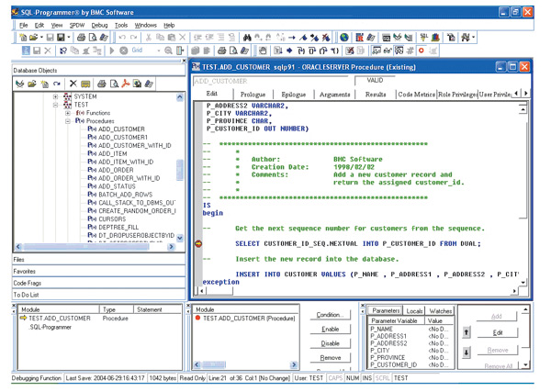Click the red Acrobat PDF icon

pos(126,84)
